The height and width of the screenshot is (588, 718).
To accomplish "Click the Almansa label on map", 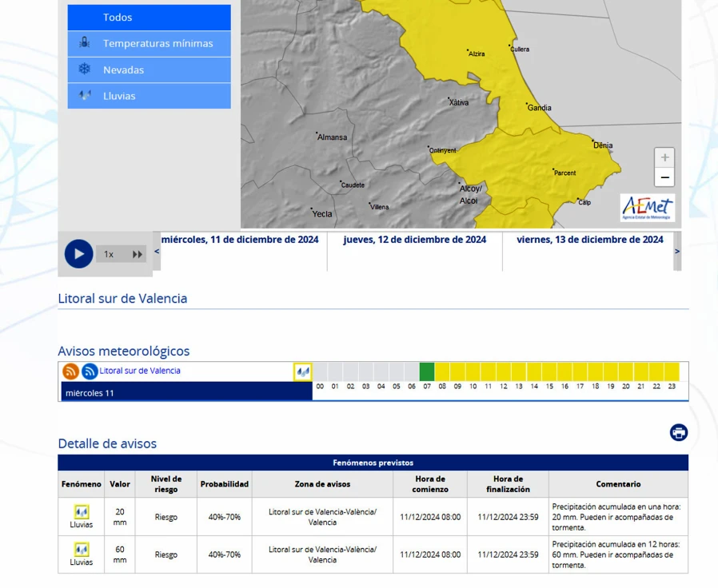I will pyautogui.click(x=332, y=137).
